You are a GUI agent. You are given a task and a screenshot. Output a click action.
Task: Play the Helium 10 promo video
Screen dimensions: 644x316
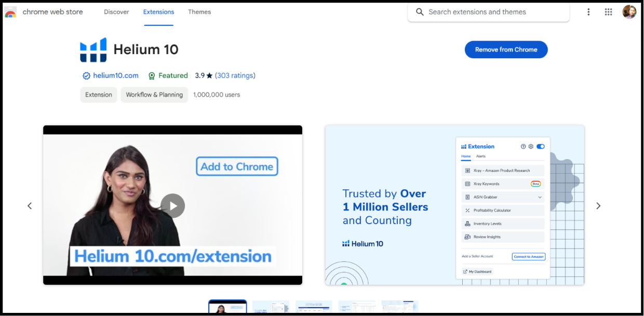coord(172,206)
